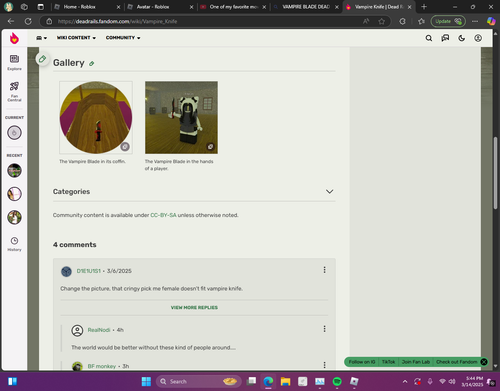
Task: Open the History sidebar icon
Action: [14, 244]
